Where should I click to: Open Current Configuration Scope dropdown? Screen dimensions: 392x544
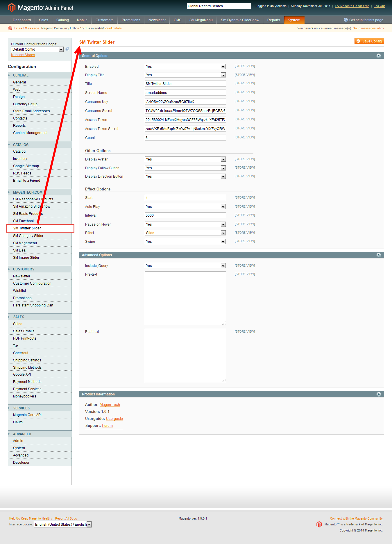(x=37, y=49)
